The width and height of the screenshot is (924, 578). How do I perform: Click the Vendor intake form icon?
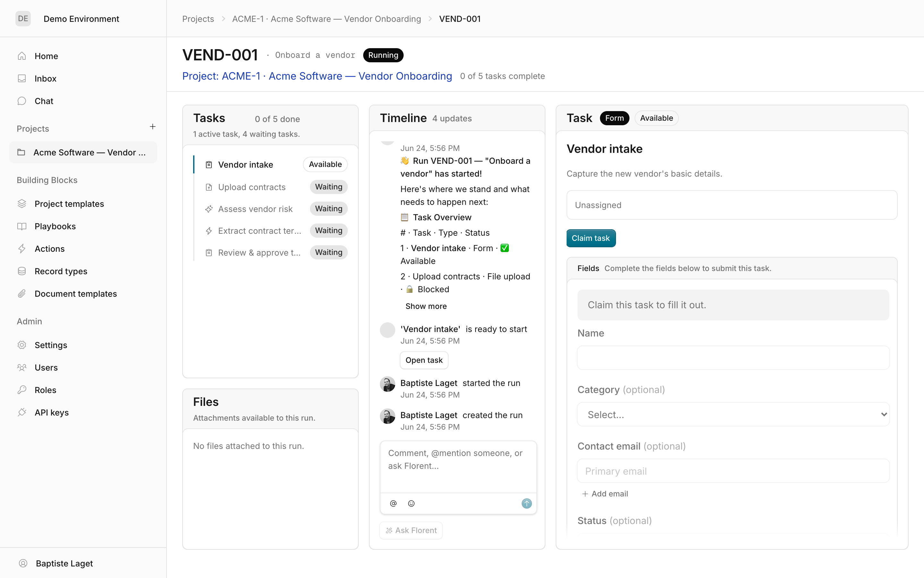[209, 165]
